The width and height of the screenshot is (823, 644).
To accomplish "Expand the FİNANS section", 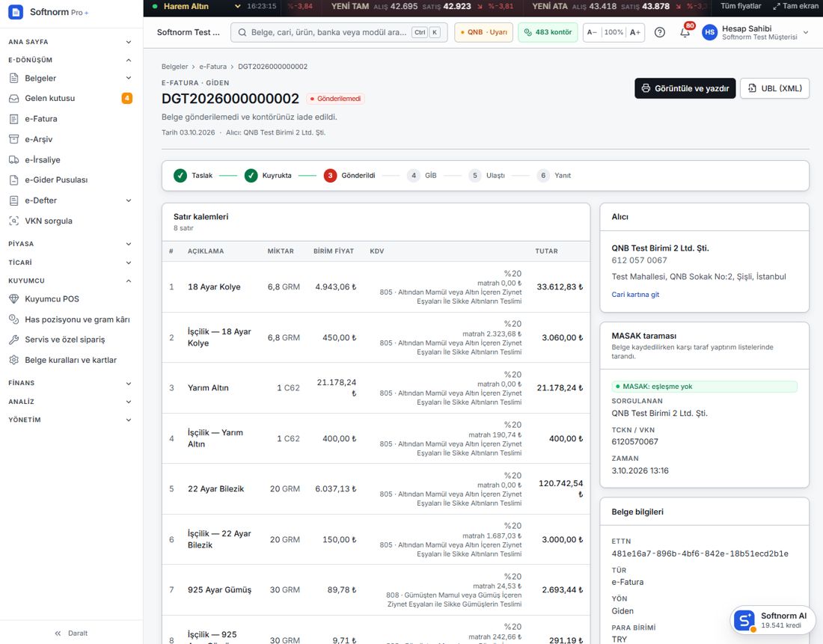I will pos(70,383).
